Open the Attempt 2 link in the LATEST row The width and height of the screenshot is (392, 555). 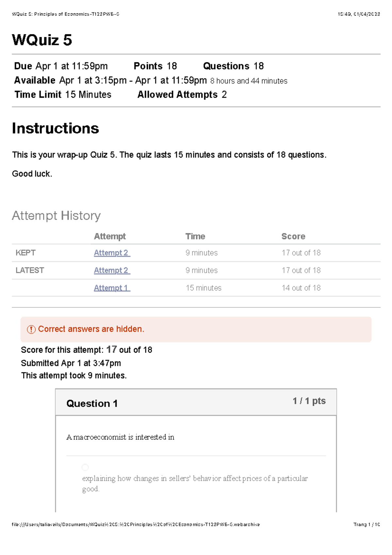tap(112, 270)
